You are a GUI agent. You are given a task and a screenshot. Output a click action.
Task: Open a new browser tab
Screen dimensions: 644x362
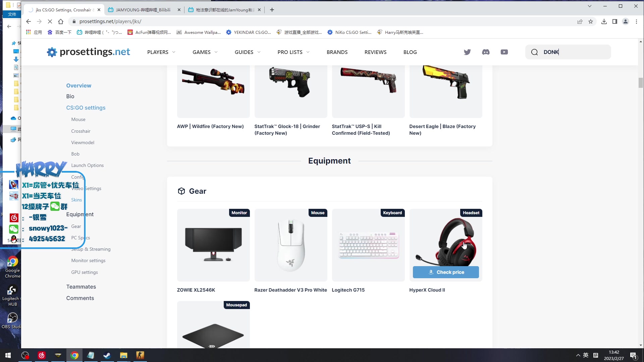coord(272,10)
